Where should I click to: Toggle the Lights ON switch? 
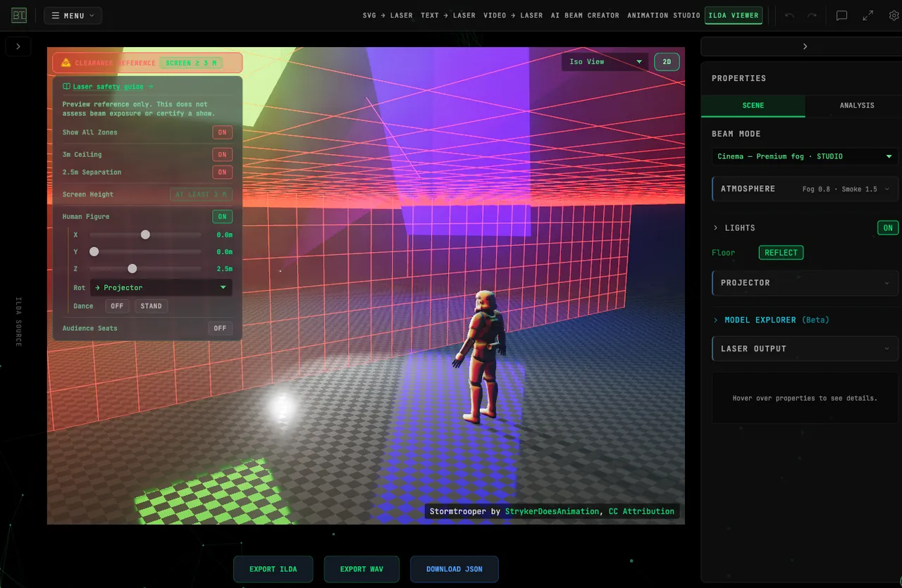888,227
